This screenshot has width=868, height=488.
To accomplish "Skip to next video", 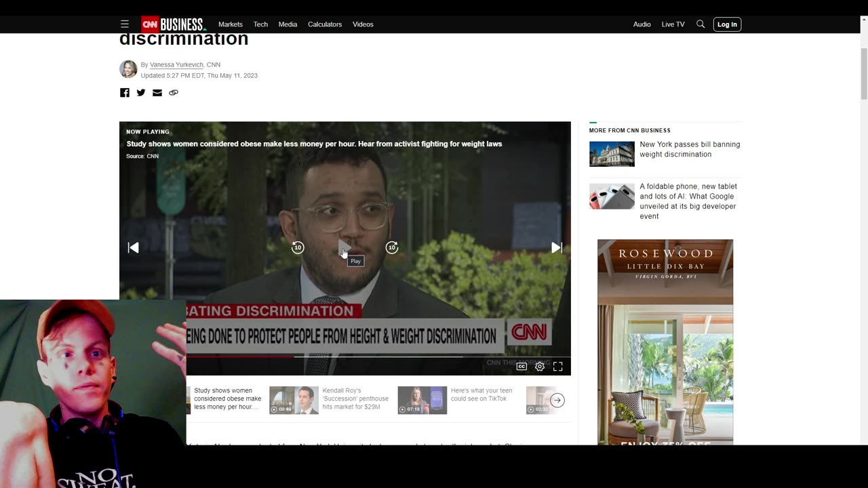I will 557,248.
